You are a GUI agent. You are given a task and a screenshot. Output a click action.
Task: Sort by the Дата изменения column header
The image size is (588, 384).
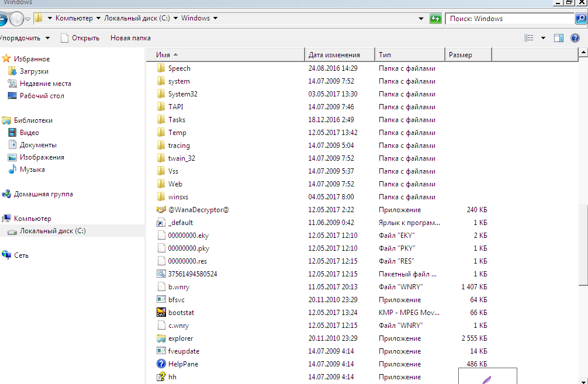point(340,55)
